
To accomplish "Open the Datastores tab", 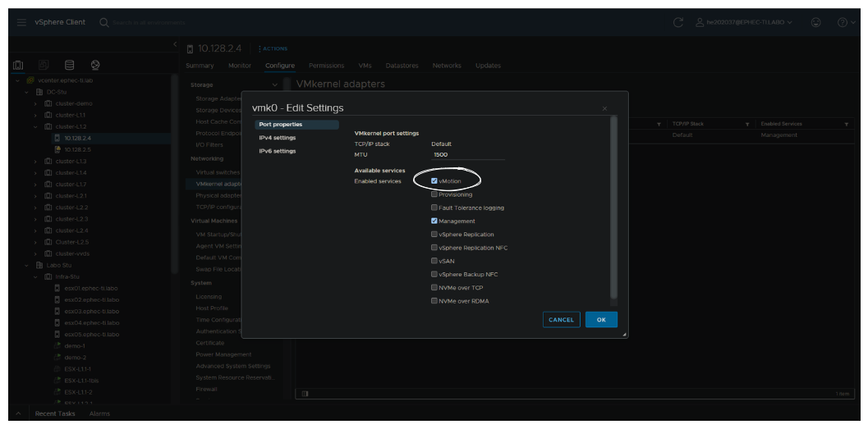I will tap(402, 66).
